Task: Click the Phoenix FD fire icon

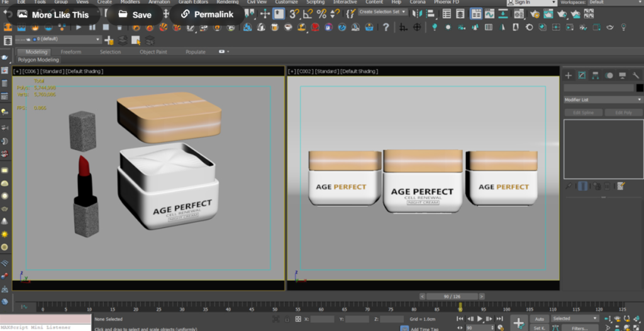Action: [x=8, y=28]
